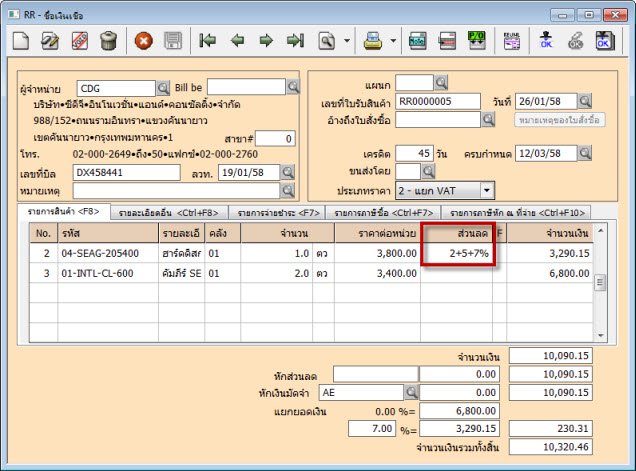Open date picker beside 19/01/58

288,172
